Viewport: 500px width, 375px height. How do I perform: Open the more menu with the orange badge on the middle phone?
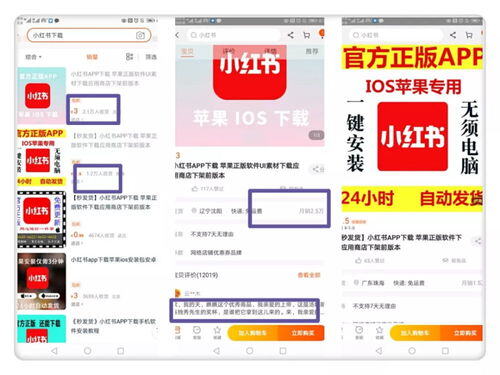[322, 34]
